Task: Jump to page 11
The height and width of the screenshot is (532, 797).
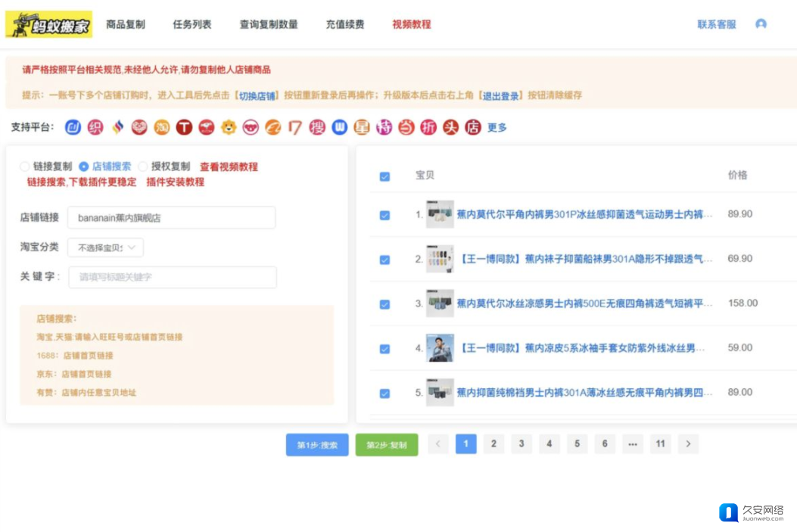Action: (x=660, y=444)
